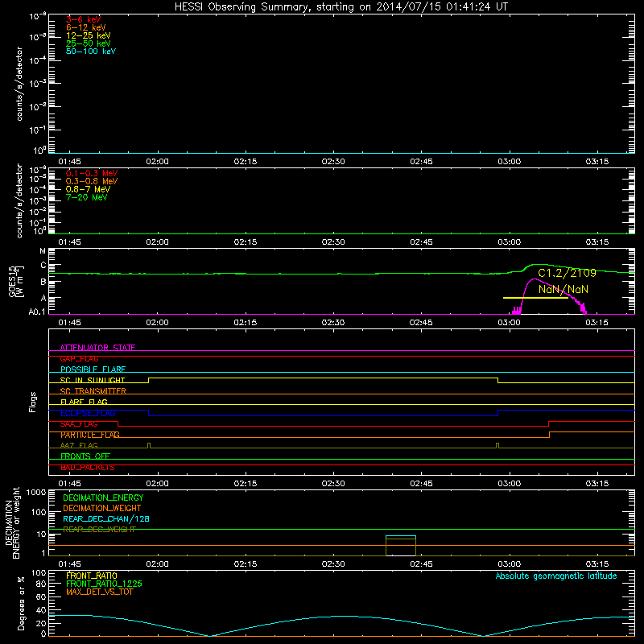Click the 0.8-7 MeV legend label
The image size is (644, 644).
[x=88, y=189]
